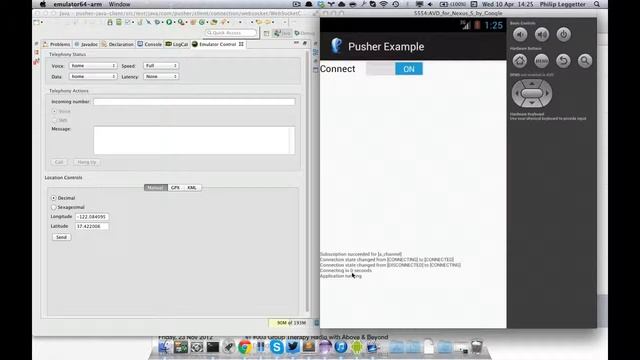The width and height of the screenshot is (640, 360).
Task: Select the Manual location tab
Action: coord(156,187)
